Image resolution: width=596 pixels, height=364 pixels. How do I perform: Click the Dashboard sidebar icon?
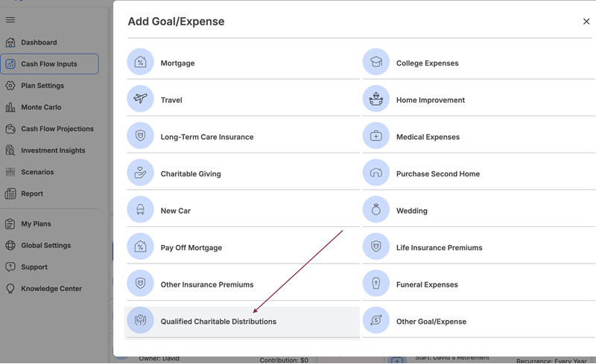tap(10, 42)
